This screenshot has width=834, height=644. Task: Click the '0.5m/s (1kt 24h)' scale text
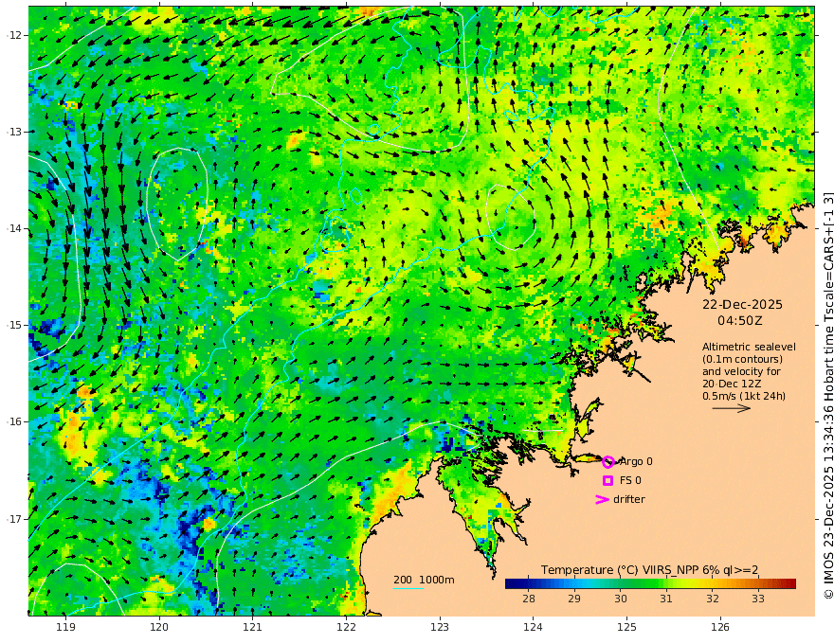(x=744, y=396)
